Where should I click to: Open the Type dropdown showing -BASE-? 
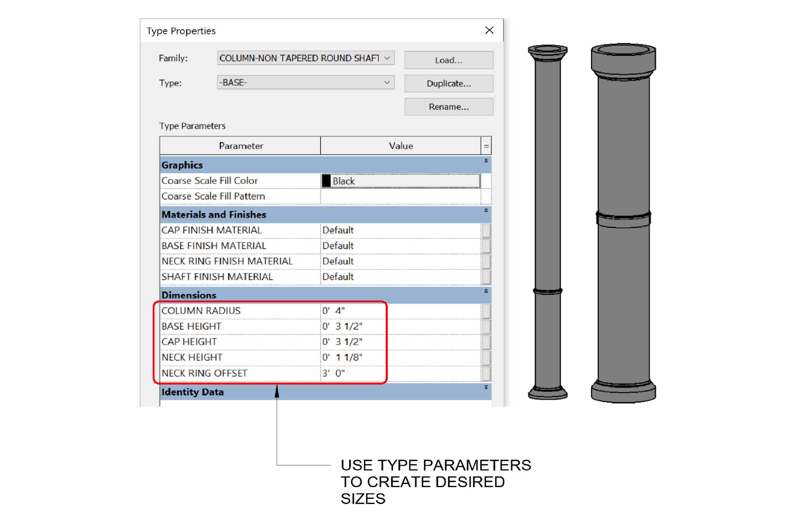tap(387, 82)
